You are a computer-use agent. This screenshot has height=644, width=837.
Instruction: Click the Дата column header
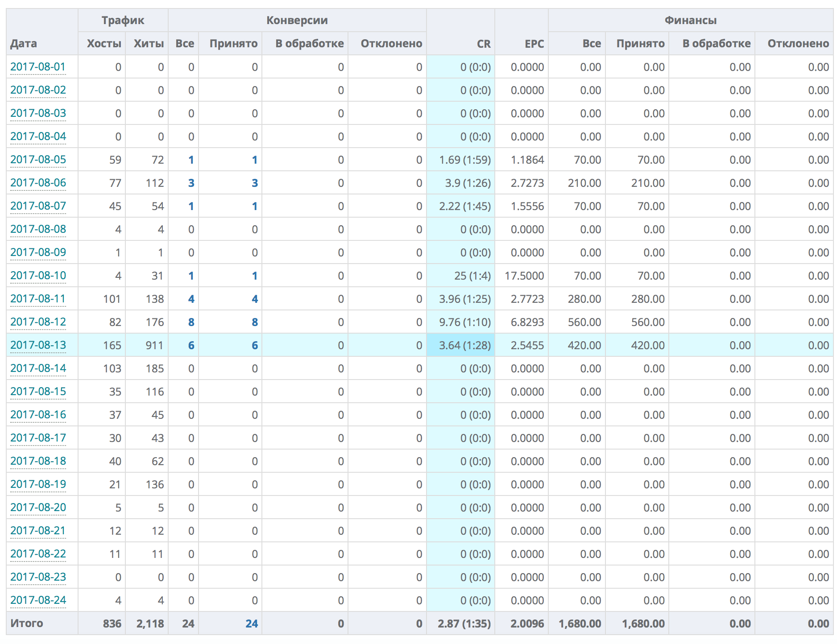coord(24,44)
